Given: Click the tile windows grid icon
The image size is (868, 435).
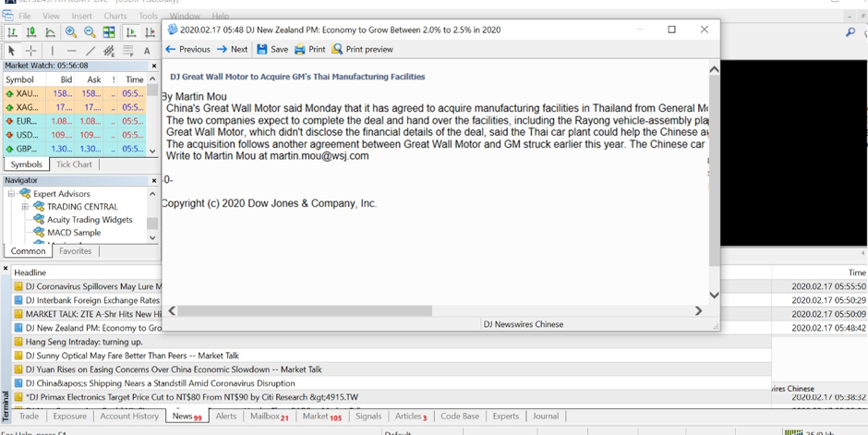Looking at the screenshot, I should (109, 32).
